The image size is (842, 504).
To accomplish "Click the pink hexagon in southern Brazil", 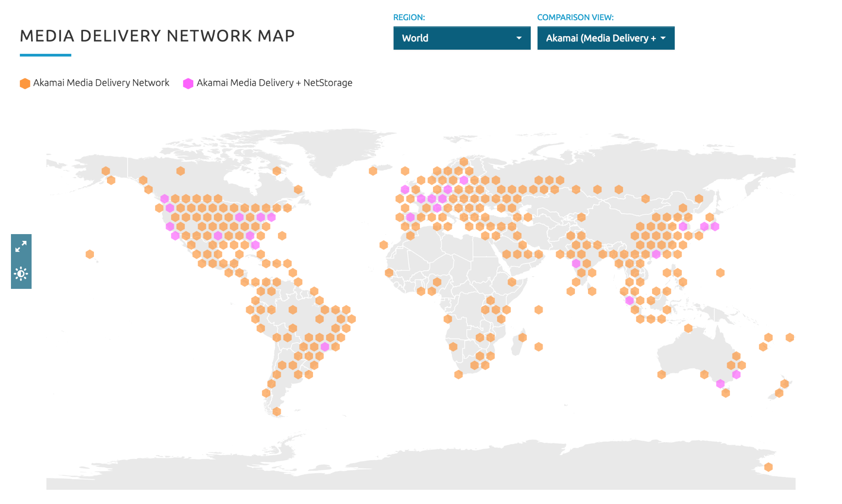I will pos(325,347).
